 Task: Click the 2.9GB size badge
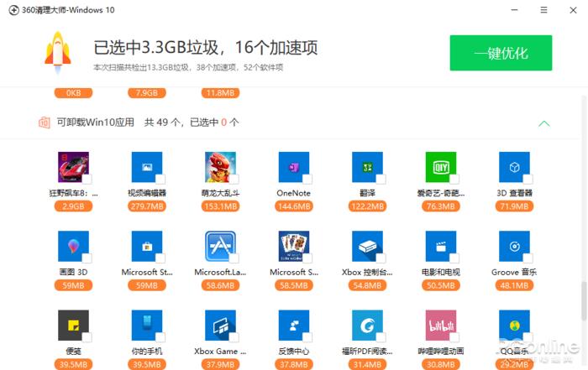click(73, 206)
